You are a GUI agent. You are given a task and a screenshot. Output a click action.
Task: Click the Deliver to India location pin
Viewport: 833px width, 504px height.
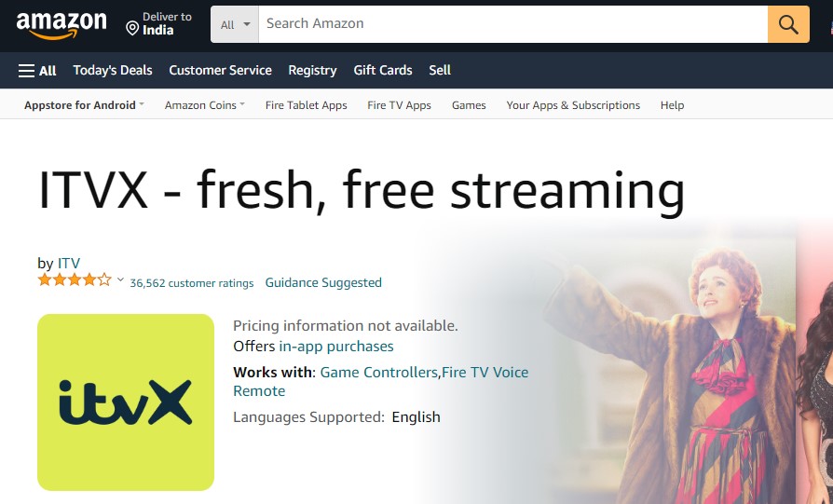click(132, 28)
